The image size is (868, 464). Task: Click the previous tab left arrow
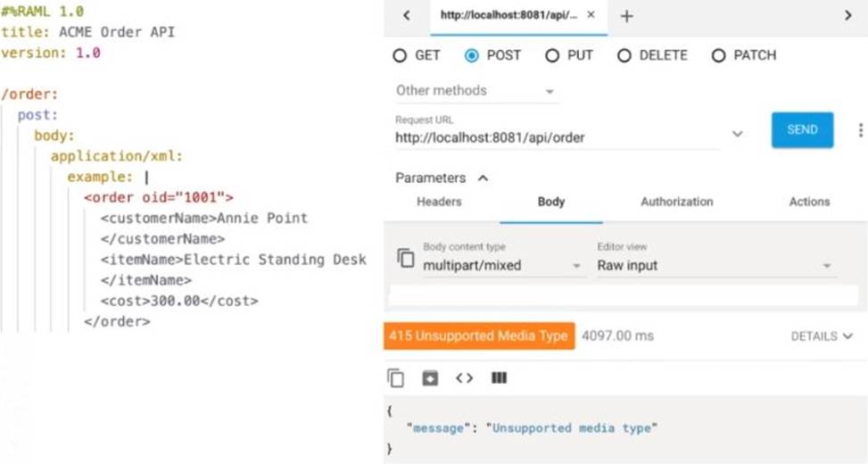(407, 16)
